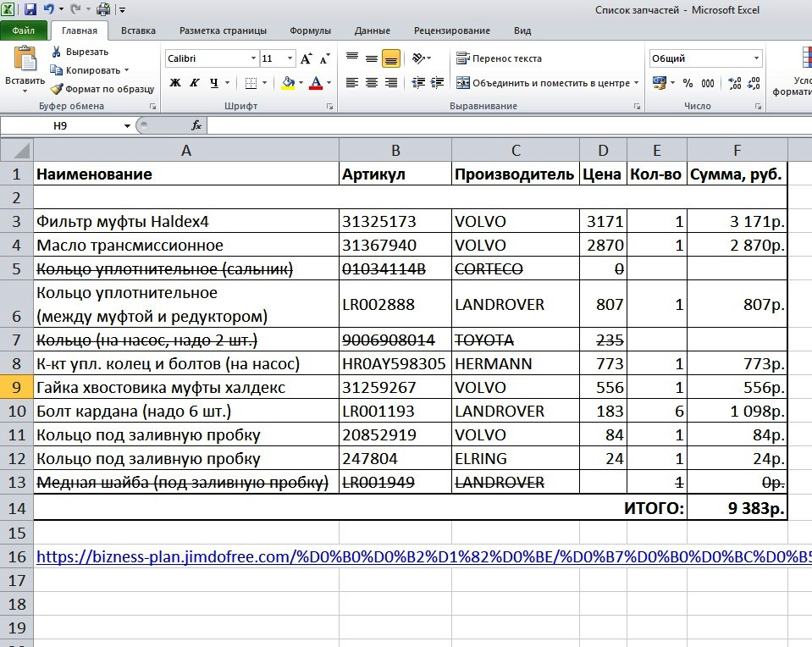Click the Paste (Вставить) clipboard icon
812x647 pixels.
(x=25, y=58)
